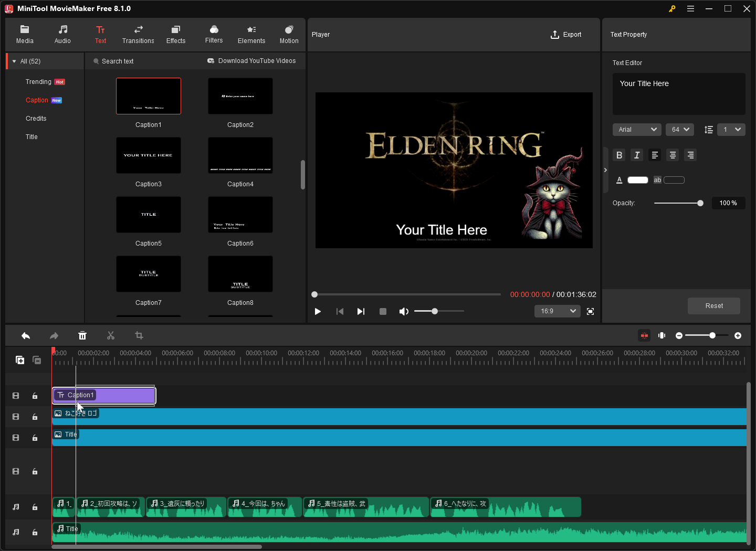Viewport: 756px width, 551px height.
Task: Split clip with the scissors tool
Action: tap(111, 336)
